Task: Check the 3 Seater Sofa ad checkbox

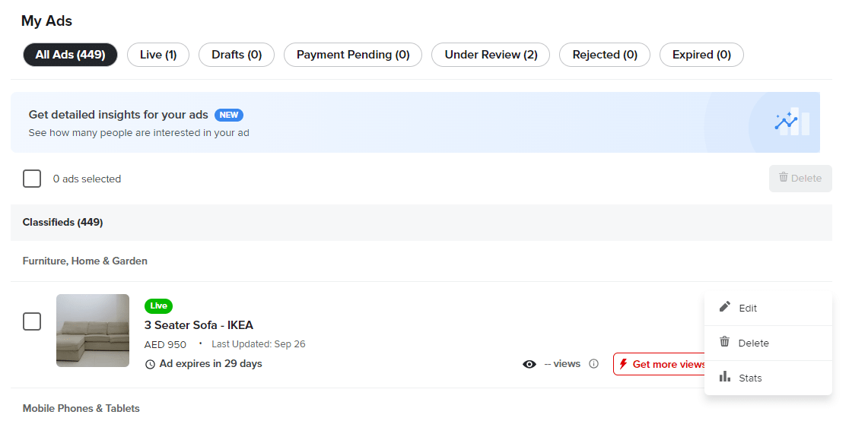Action: pos(31,321)
